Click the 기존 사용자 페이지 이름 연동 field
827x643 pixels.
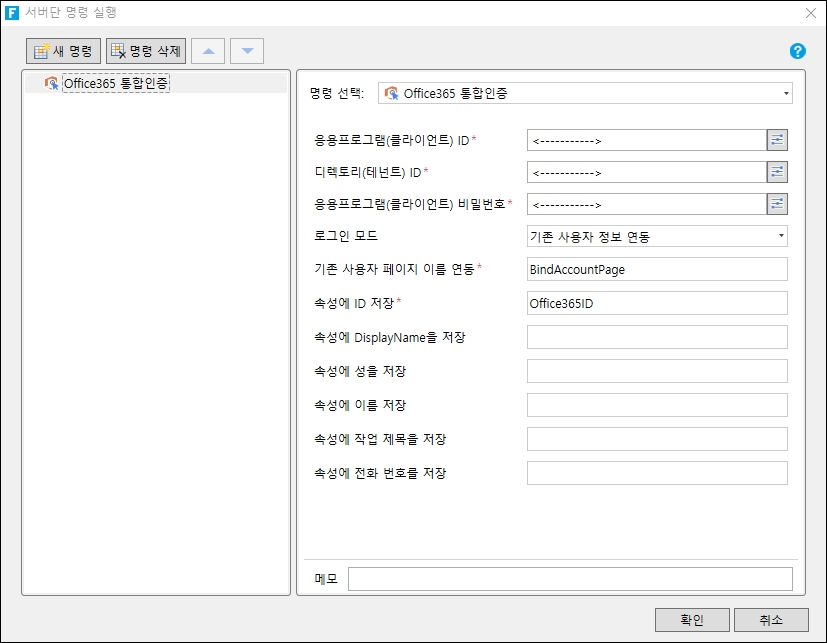657,269
